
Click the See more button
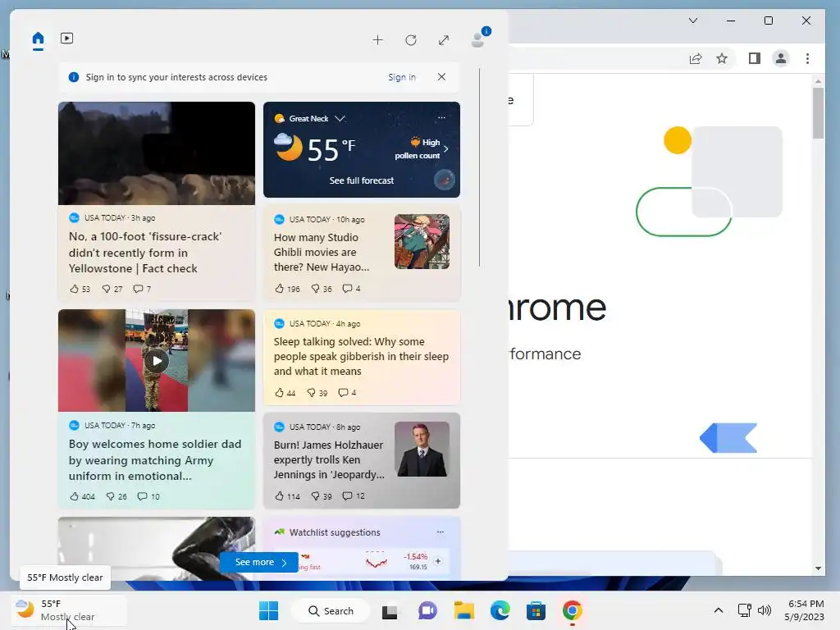[x=259, y=562]
